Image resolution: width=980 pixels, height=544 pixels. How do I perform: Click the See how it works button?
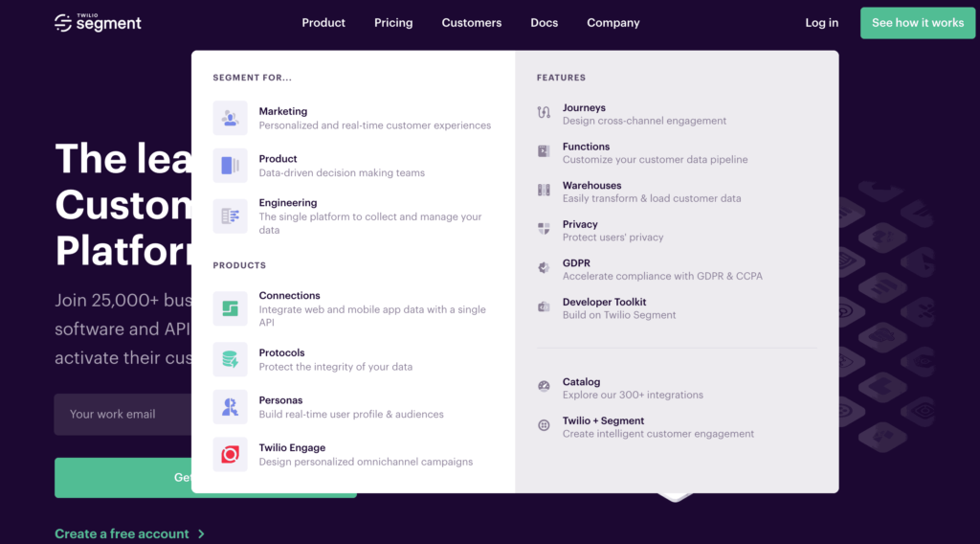pyautogui.click(x=917, y=23)
